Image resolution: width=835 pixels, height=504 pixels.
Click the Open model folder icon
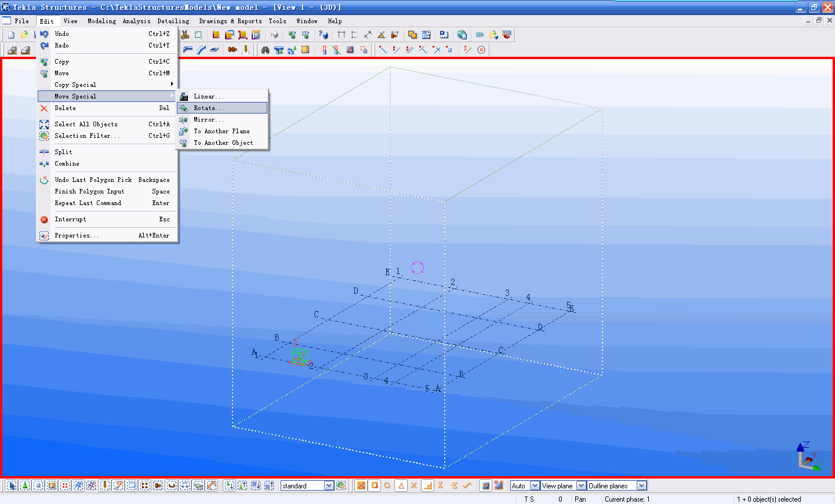pos(24,35)
